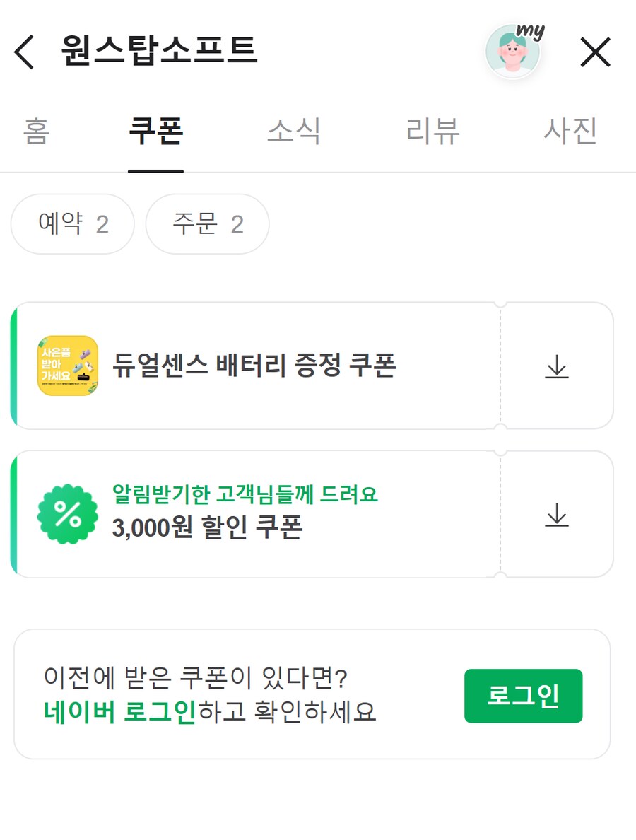Image resolution: width=636 pixels, height=840 pixels.
Task: Click the X icon to close store view
Action: (x=596, y=52)
